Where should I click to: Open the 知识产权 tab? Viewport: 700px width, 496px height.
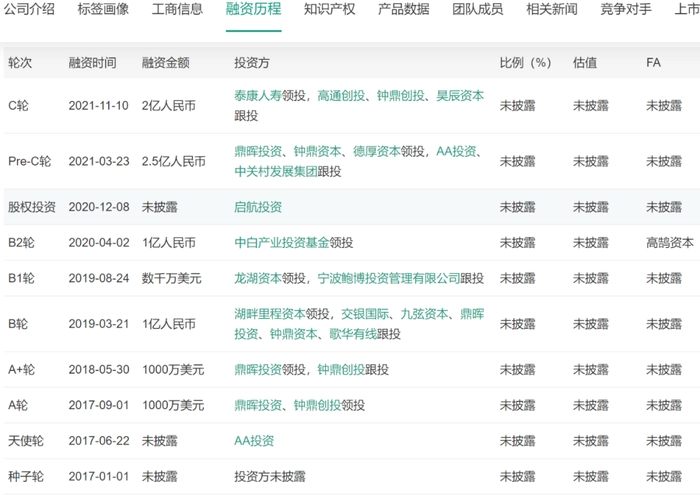tap(330, 10)
